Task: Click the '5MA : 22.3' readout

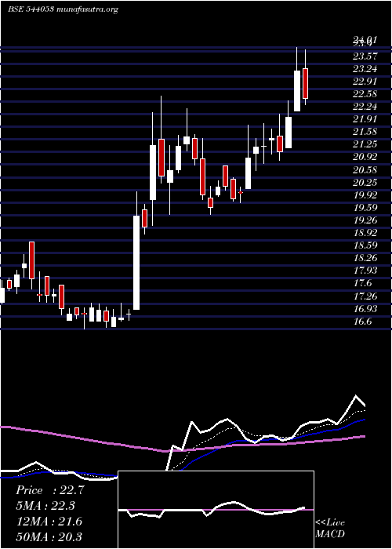Action: (x=45, y=506)
